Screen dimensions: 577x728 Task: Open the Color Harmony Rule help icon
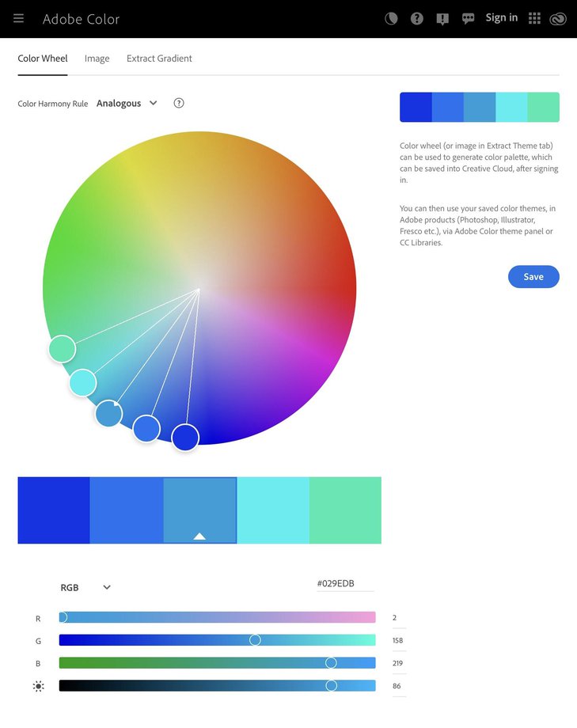pyautogui.click(x=179, y=103)
